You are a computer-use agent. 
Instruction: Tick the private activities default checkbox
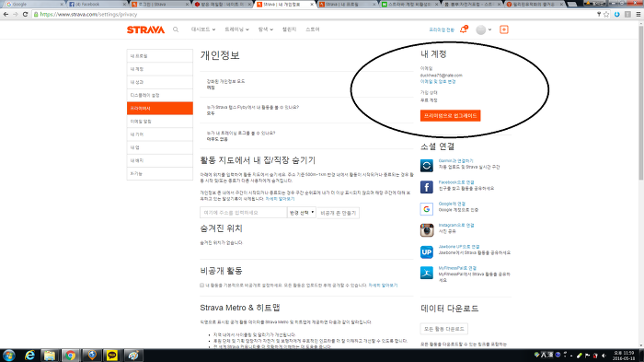[201, 285]
